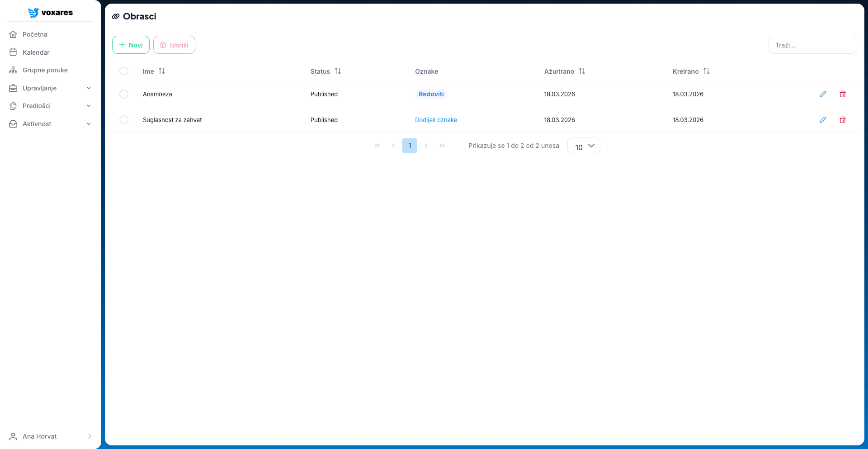The width and height of the screenshot is (868, 449).
Task: Sort the table by Ime column
Action: coord(161,71)
